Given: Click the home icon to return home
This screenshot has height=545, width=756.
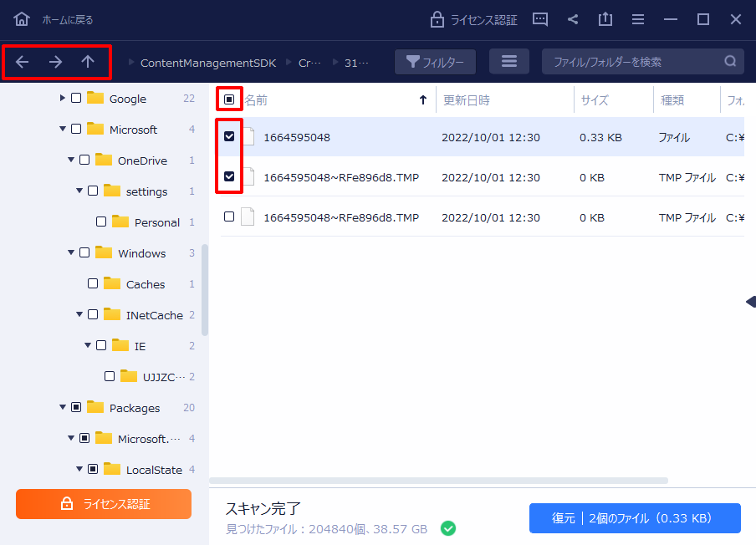Looking at the screenshot, I should click(22, 19).
